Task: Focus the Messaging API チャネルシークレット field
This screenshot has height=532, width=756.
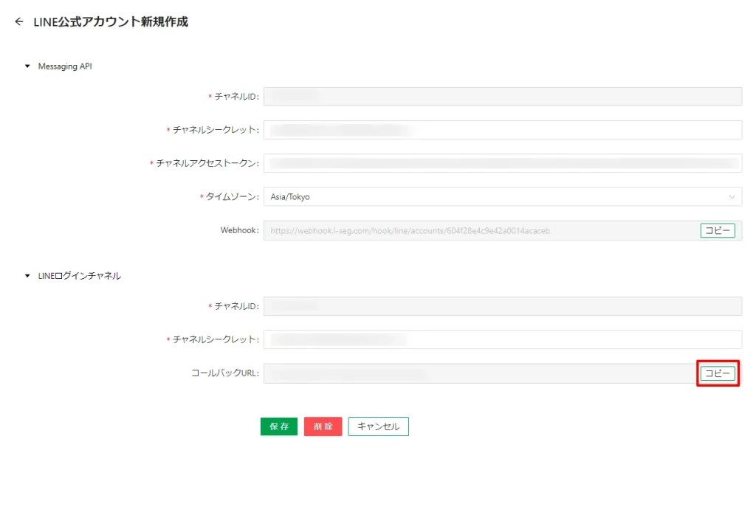Action: (502, 130)
